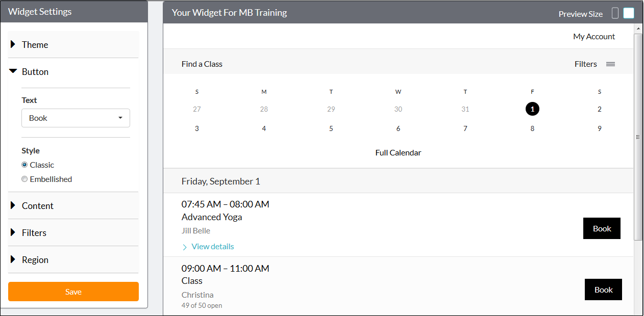Viewport: 644px width, 316px height.
Task: Click the selected date 1 circle icon
Action: point(532,109)
